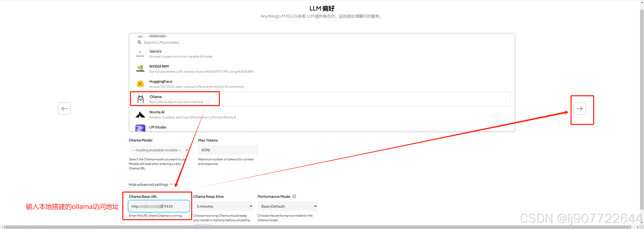
Task: Pick the HuggingFace emoji icon
Action: 140,84
